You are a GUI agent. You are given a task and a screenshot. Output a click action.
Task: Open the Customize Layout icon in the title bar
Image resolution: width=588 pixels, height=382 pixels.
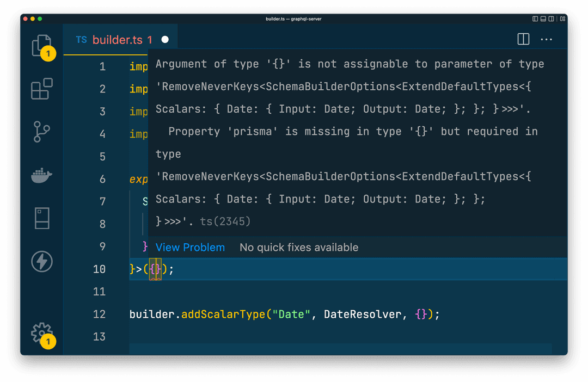(x=562, y=19)
